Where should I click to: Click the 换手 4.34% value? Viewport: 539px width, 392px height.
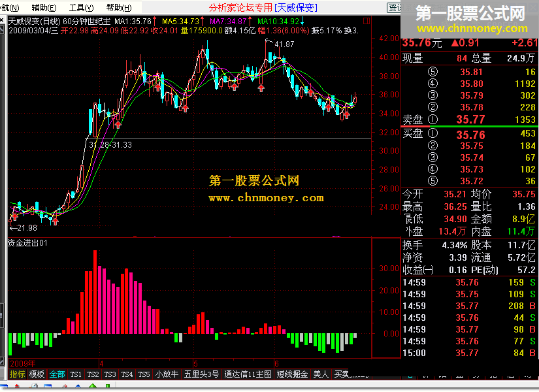click(x=455, y=245)
